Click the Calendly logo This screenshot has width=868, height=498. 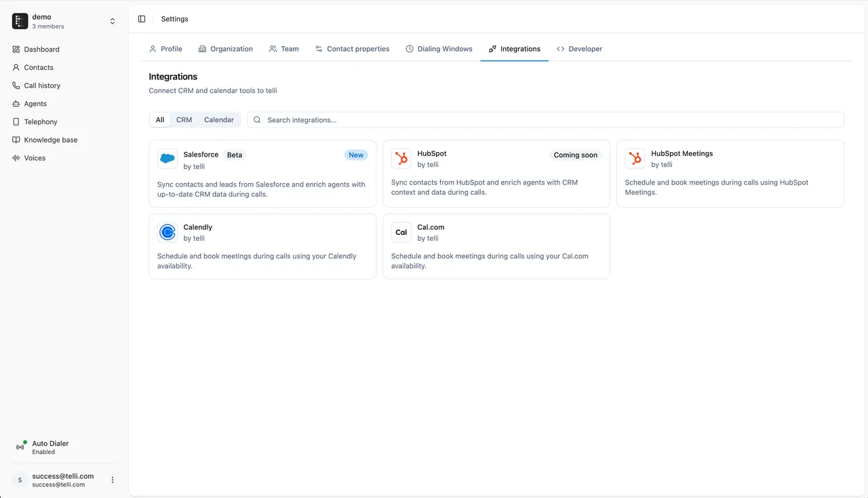tap(167, 233)
